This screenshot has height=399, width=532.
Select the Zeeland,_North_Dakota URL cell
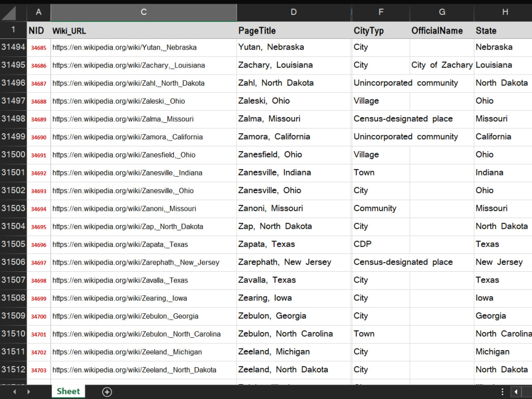click(x=144, y=370)
